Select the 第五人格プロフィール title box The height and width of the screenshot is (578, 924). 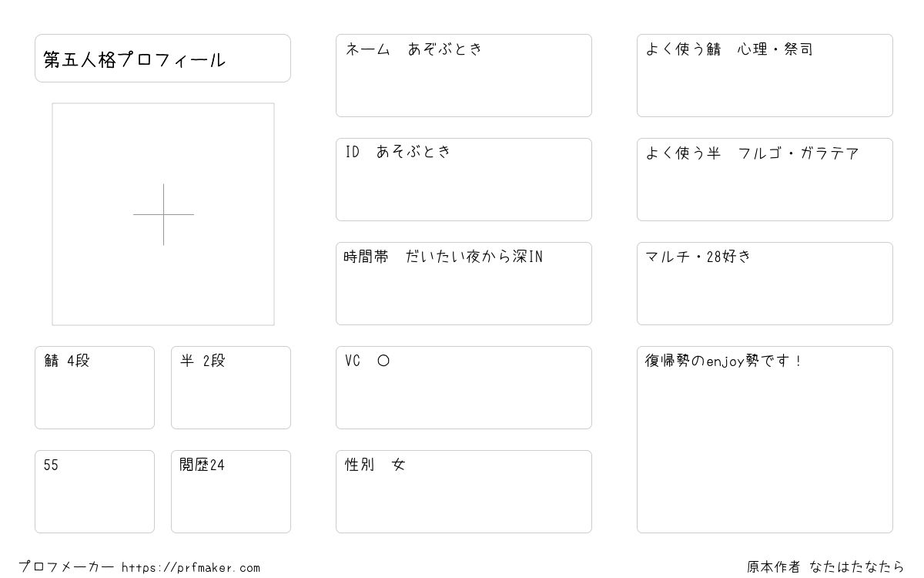(162, 58)
